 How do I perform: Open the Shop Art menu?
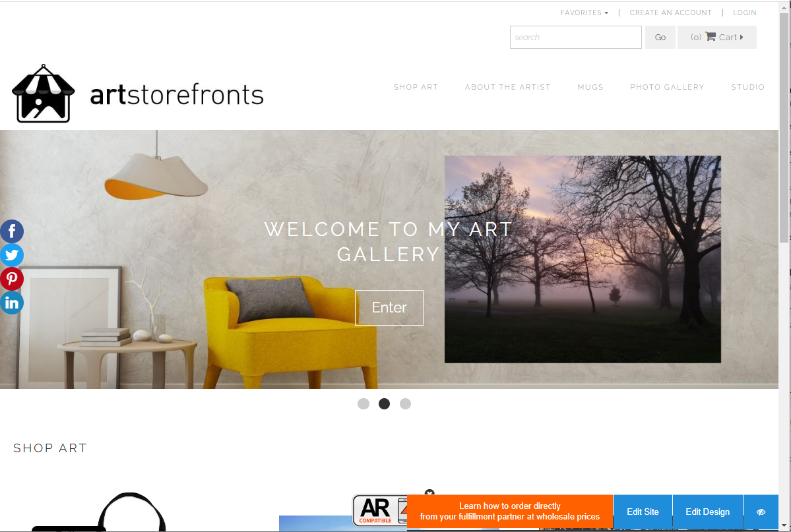point(416,87)
